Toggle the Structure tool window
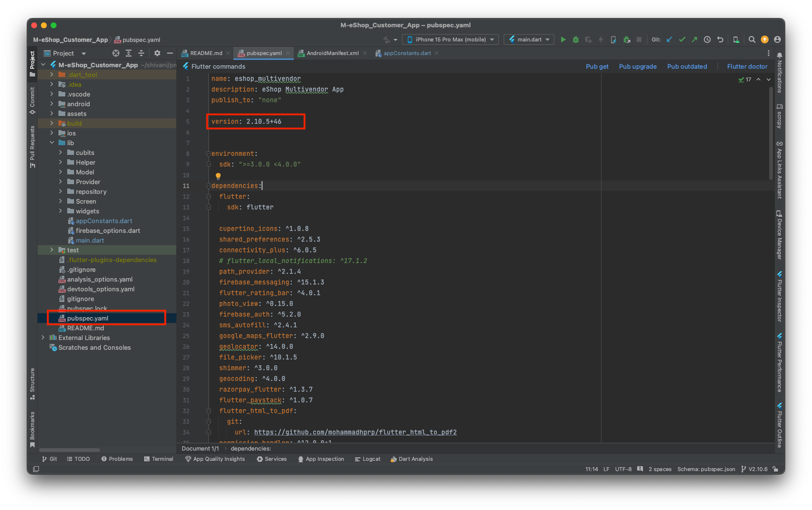 (x=32, y=383)
